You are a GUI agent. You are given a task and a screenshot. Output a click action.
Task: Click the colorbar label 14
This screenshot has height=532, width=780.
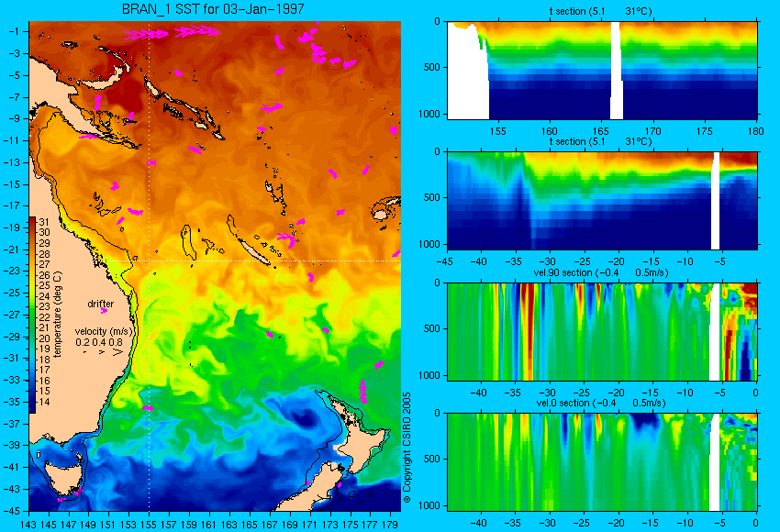click(44, 402)
